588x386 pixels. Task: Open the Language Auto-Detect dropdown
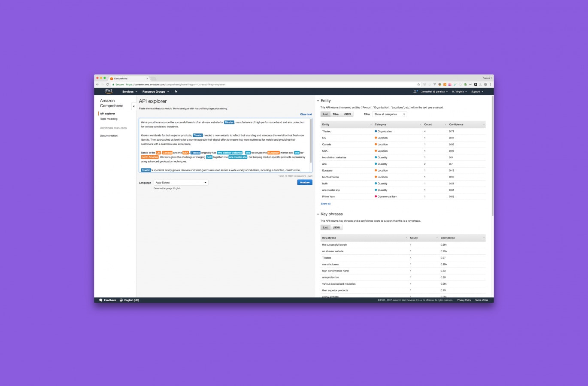coord(181,183)
